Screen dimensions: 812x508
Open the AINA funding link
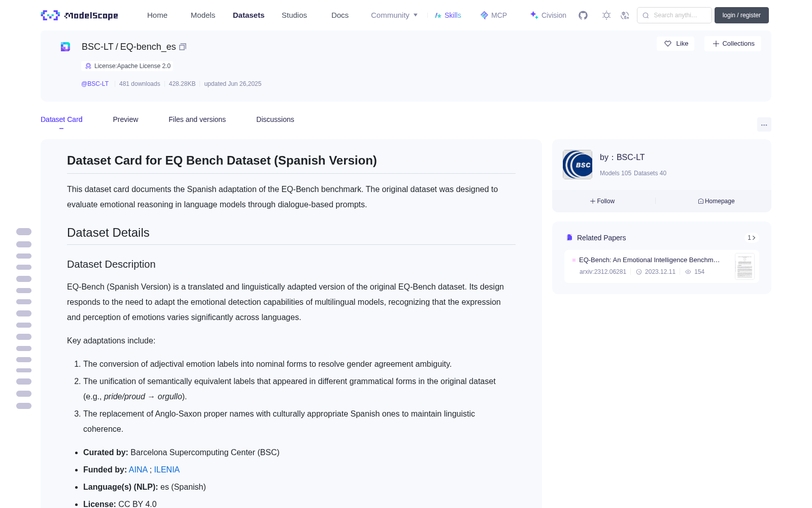[138, 470]
